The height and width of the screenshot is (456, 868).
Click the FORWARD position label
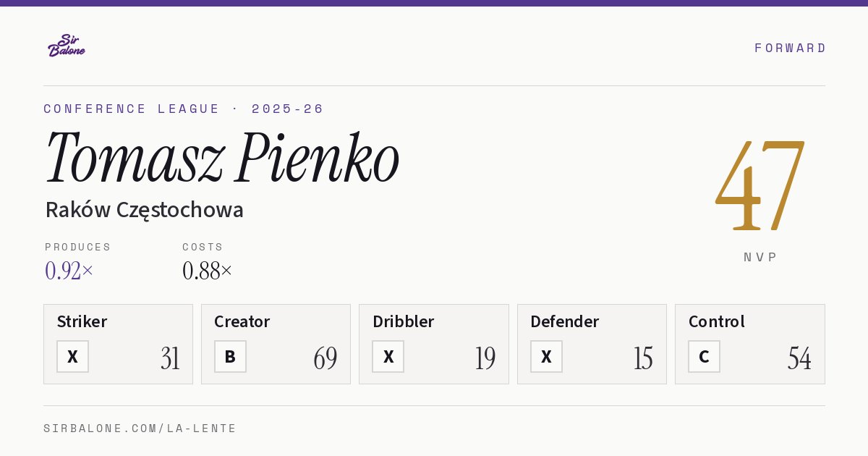click(x=790, y=48)
